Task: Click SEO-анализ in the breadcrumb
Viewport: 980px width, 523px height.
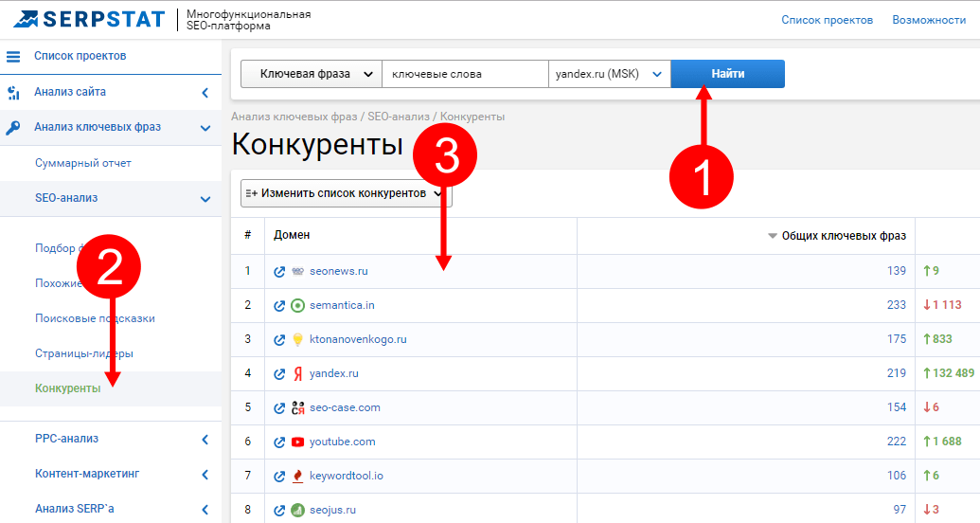Action: (x=399, y=117)
